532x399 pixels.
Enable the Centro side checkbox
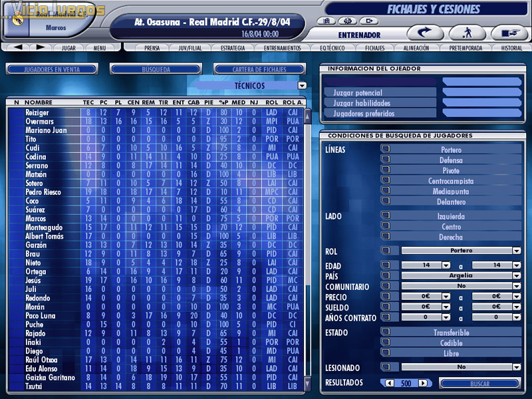pyautogui.click(x=386, y=226)
